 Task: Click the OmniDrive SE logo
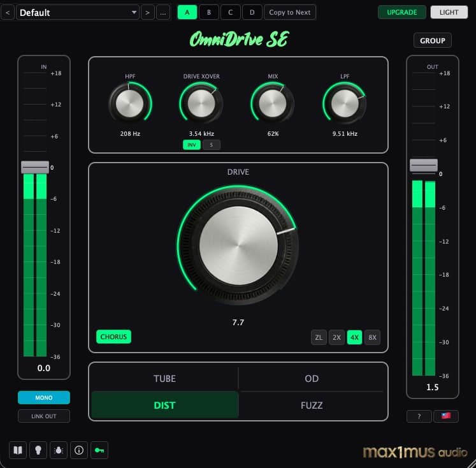(x=239, y=39)
